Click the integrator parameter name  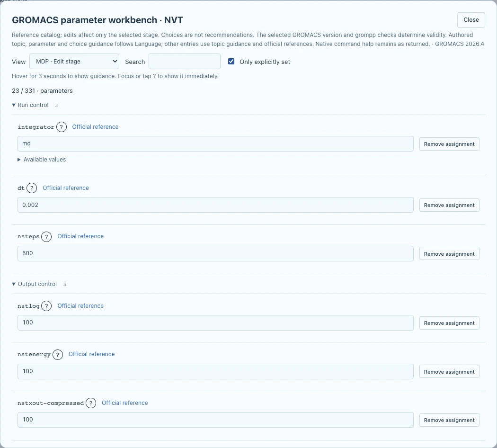36,127
